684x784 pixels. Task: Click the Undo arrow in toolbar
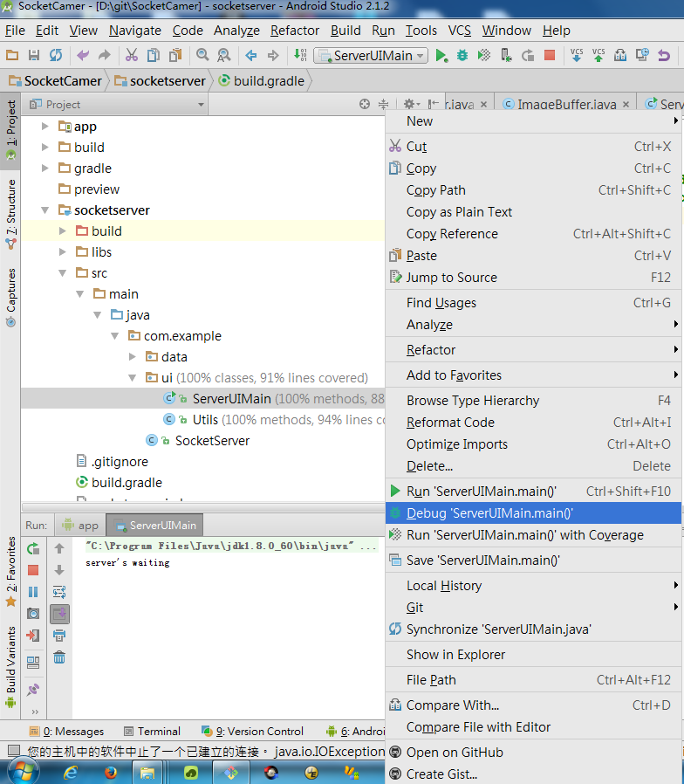pyautogui.click(x=82, y=55)
